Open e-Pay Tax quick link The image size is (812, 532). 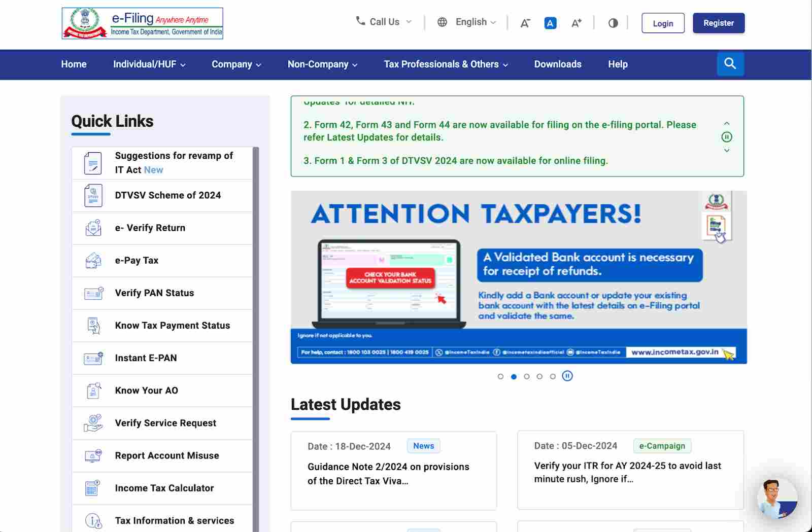tap(162, 260)
